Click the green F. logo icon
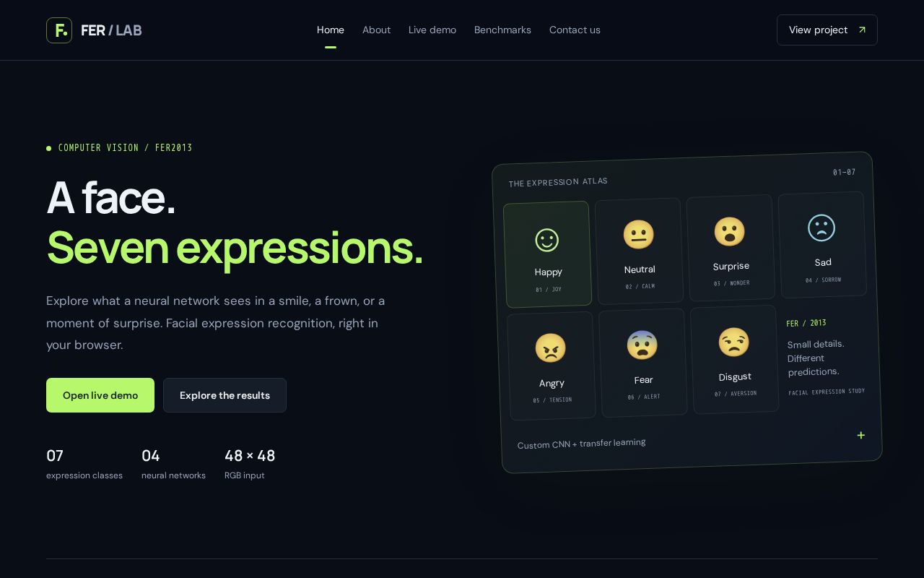 (x=59, y=30)
